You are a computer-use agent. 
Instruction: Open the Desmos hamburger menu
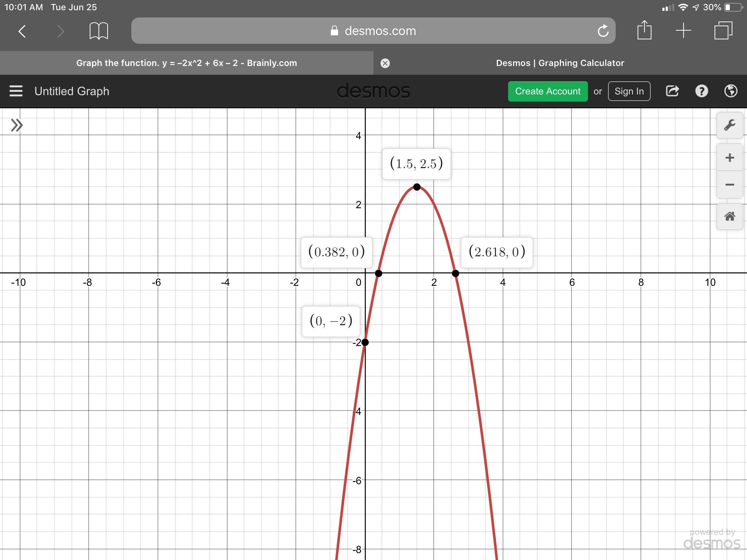(x=16, y=91)
